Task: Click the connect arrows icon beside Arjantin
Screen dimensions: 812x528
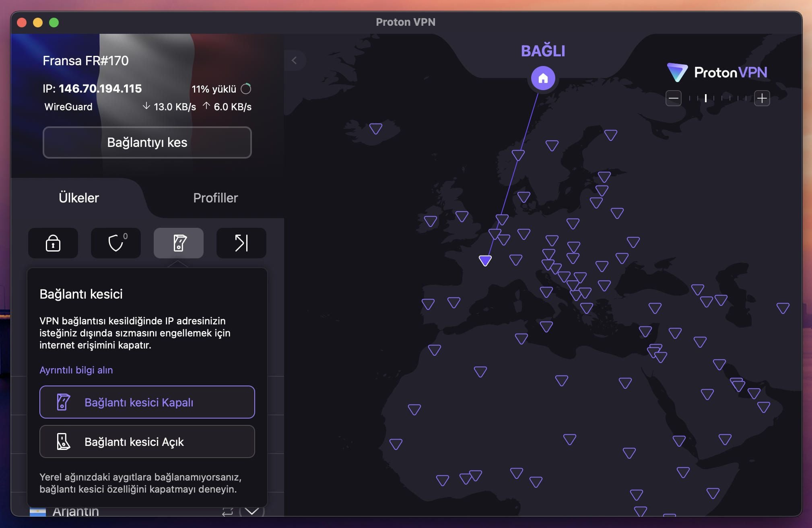Action: point(228,511)
